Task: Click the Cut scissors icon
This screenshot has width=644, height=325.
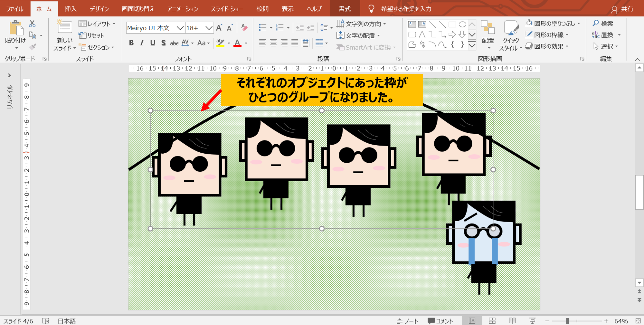Action: 32,24
